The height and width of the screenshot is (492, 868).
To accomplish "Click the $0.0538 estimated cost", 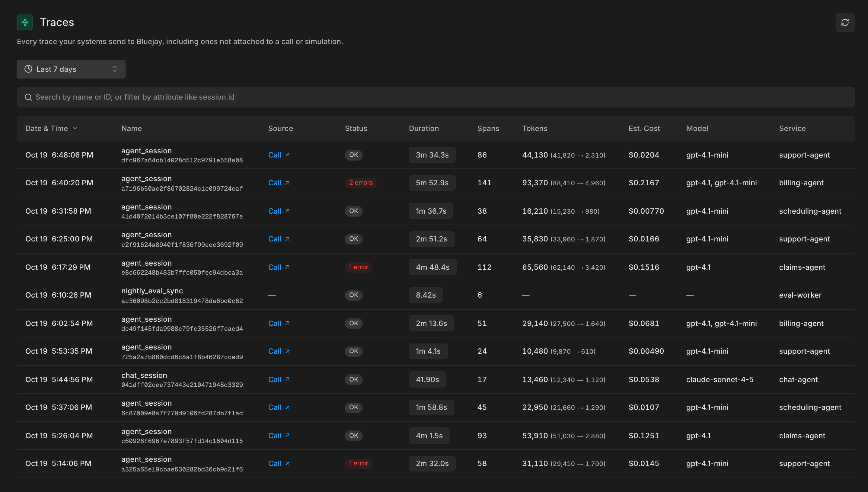I will [x=644, y=379].
